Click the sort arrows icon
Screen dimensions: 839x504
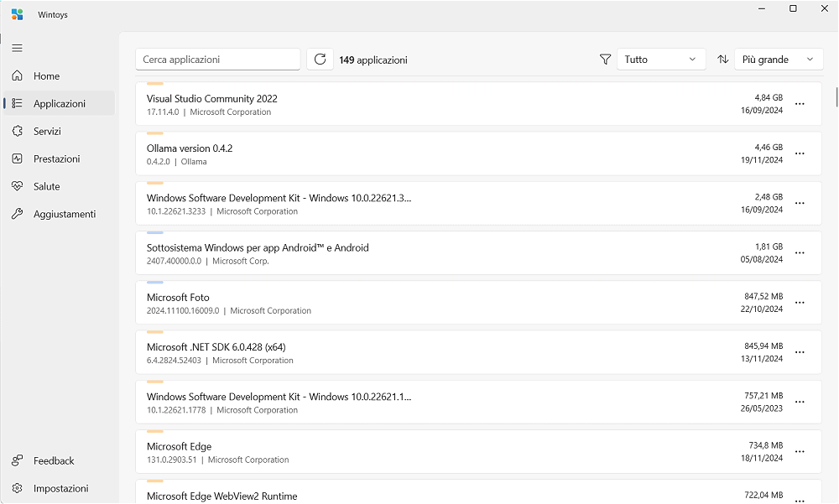pyautogui.click(x=723, y=60)
